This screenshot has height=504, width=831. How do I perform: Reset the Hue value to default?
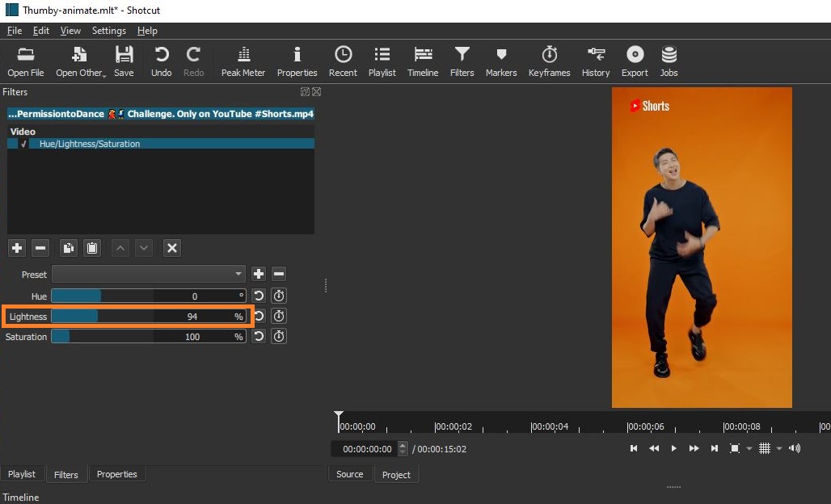pos(259,296)
